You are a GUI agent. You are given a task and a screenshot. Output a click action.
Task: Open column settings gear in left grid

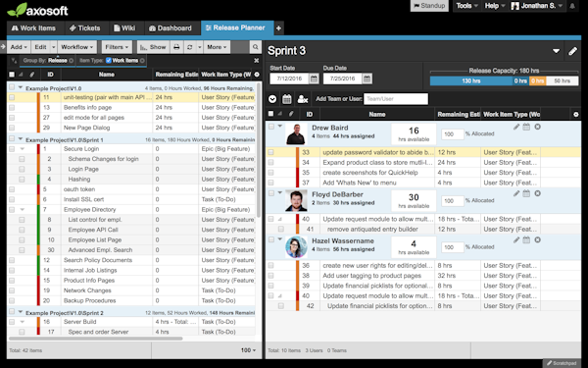257,75
